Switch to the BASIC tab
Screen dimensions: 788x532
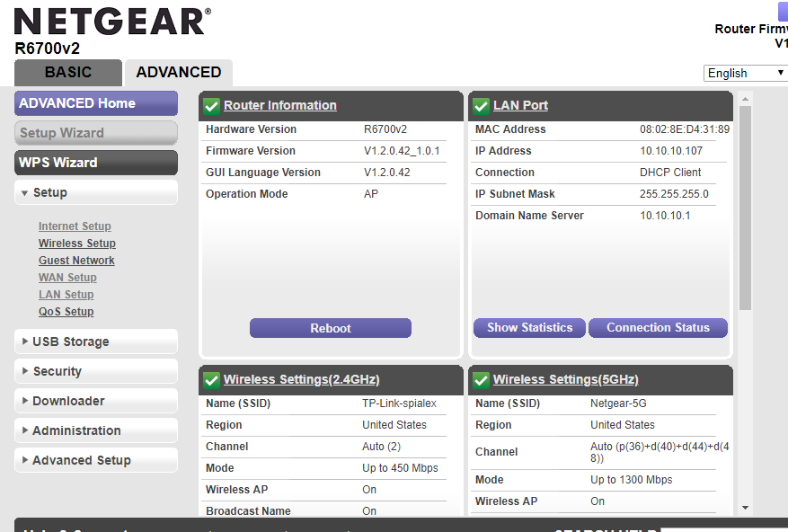click(x=67, y=72)
